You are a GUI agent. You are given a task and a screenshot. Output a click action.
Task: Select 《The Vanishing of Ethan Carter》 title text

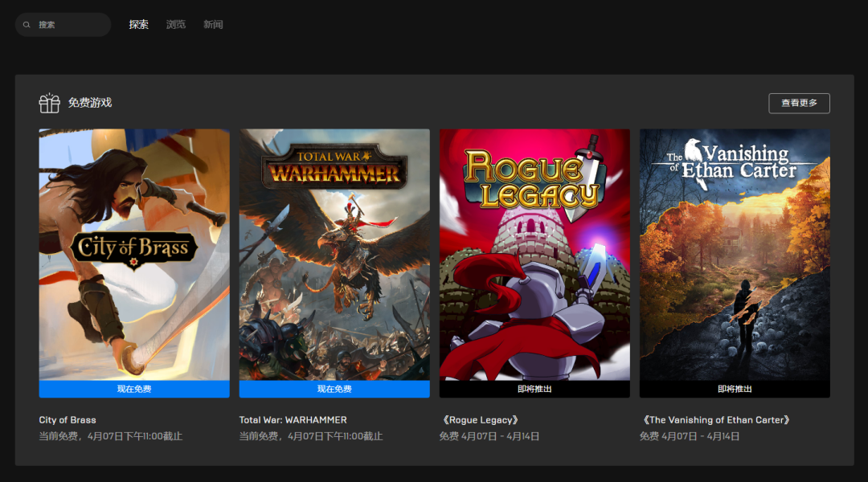coord(716,420)
